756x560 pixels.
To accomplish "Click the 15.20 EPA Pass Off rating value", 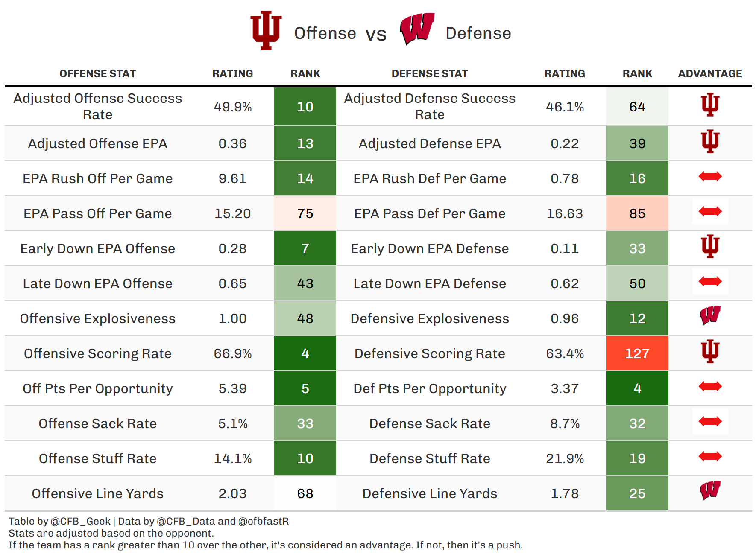I will pyautogui.click(x=232, y=213).
